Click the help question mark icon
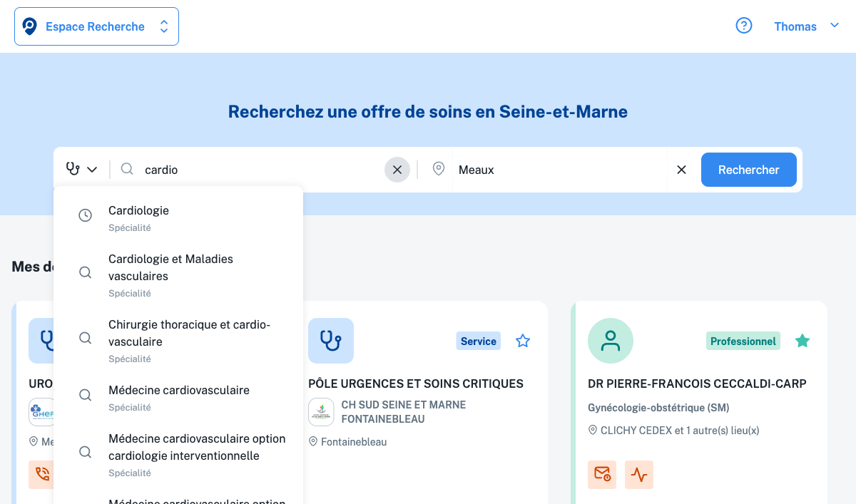This screenshot has height=504, width=856. pos(744,26)
